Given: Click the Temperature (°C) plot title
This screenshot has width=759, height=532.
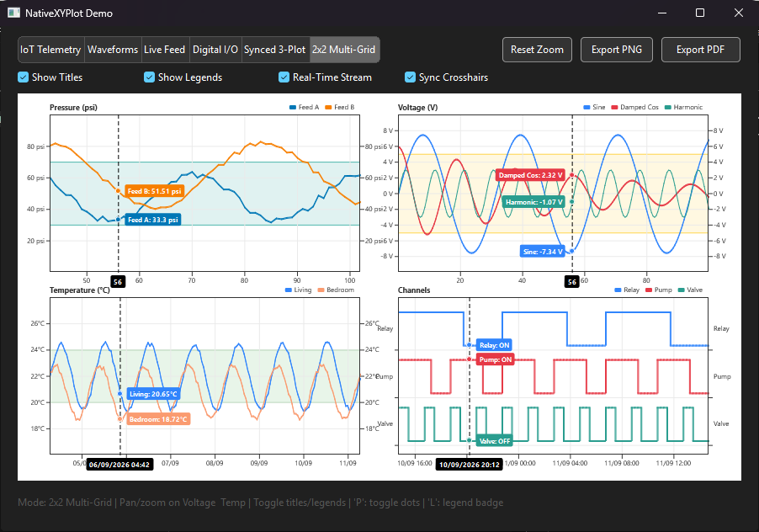Looking at the screenshot, I should click(80, 290).
